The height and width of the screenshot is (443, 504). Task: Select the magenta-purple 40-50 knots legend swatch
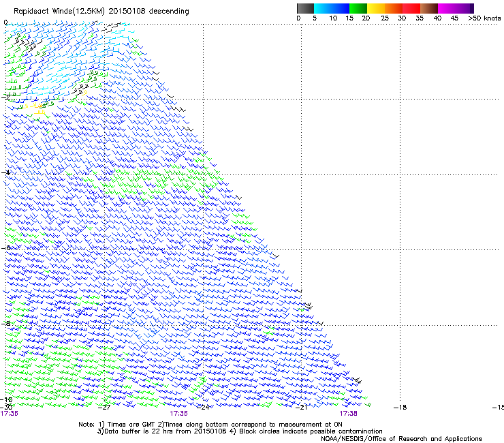point(456,8)
